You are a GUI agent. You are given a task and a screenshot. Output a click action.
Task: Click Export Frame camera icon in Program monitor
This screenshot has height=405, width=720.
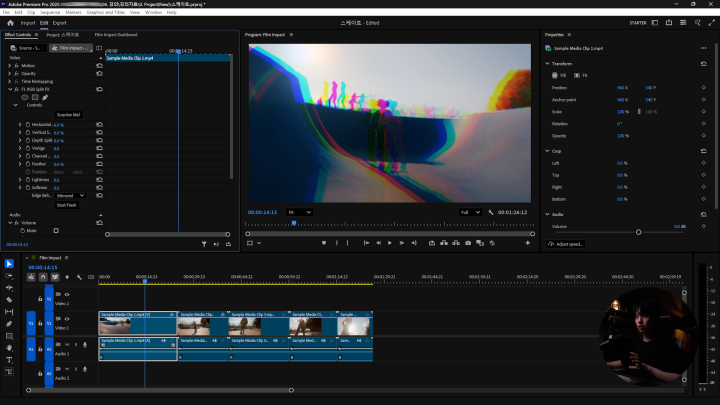[468, 243]
